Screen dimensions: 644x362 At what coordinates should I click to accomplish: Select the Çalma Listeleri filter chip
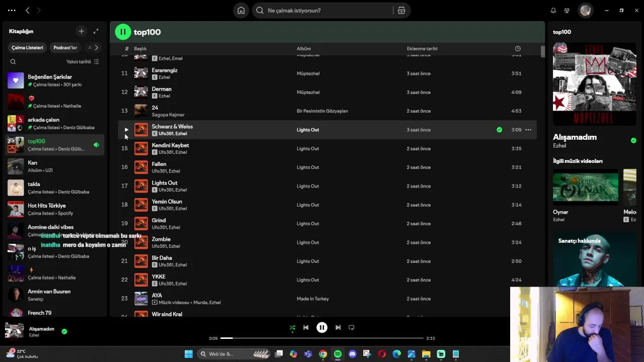coord(28,48)
